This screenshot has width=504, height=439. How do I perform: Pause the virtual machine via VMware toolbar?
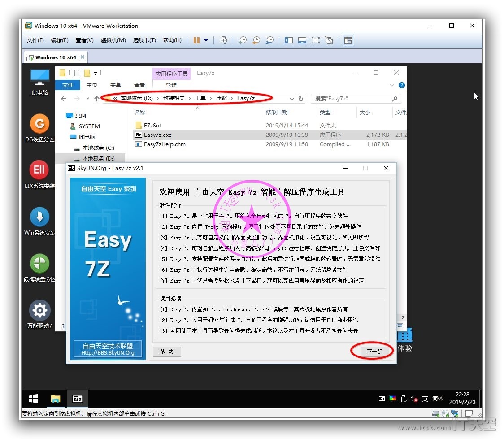coord(196,40)
